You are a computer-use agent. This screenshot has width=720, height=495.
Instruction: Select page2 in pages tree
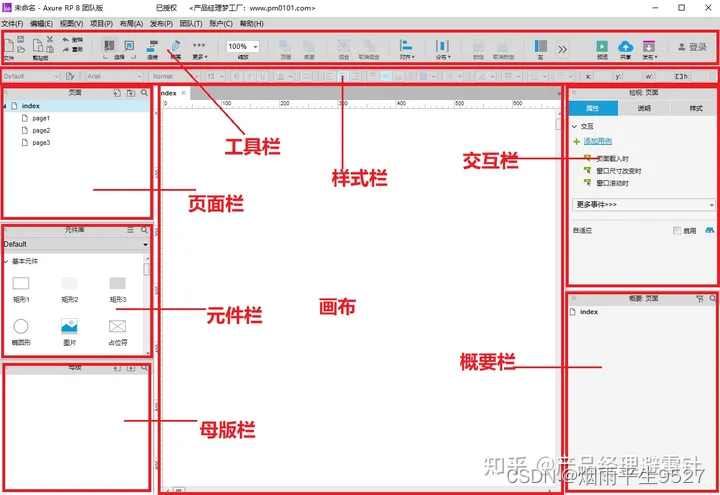click(x=41, y=130)
